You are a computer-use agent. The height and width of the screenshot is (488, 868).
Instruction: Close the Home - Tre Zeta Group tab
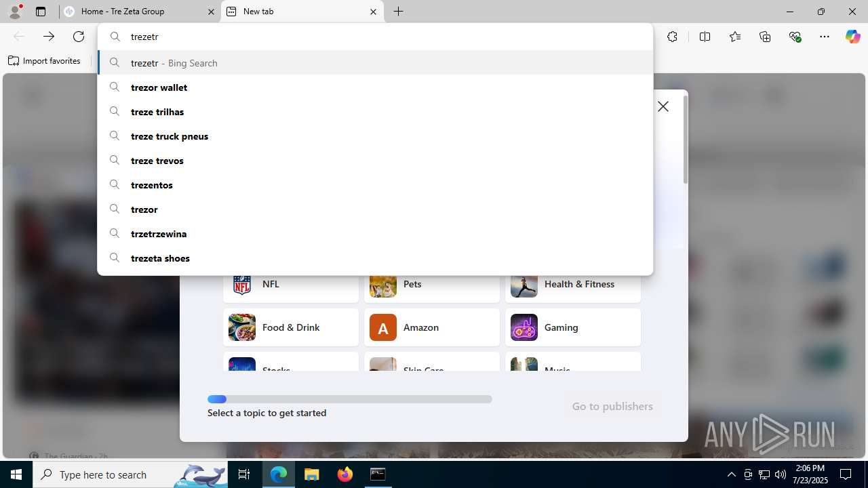[x=211, y=12]
